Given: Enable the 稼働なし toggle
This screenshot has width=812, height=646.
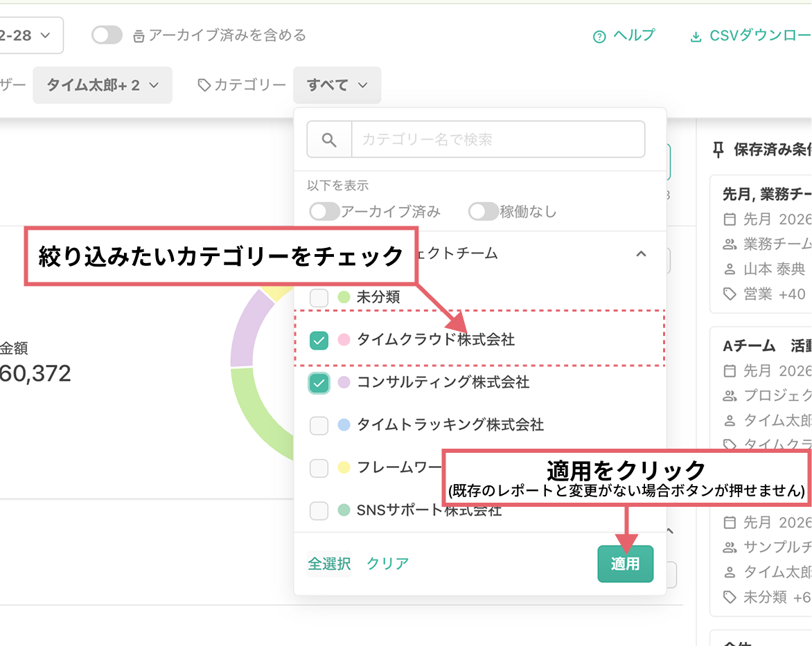Looking at the screenshot, I should [484, 211].
